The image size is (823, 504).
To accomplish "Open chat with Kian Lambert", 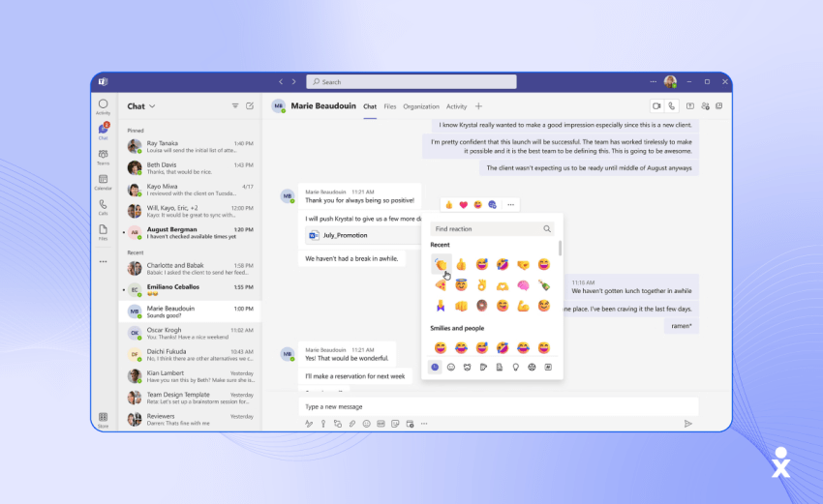I will 190,376.
